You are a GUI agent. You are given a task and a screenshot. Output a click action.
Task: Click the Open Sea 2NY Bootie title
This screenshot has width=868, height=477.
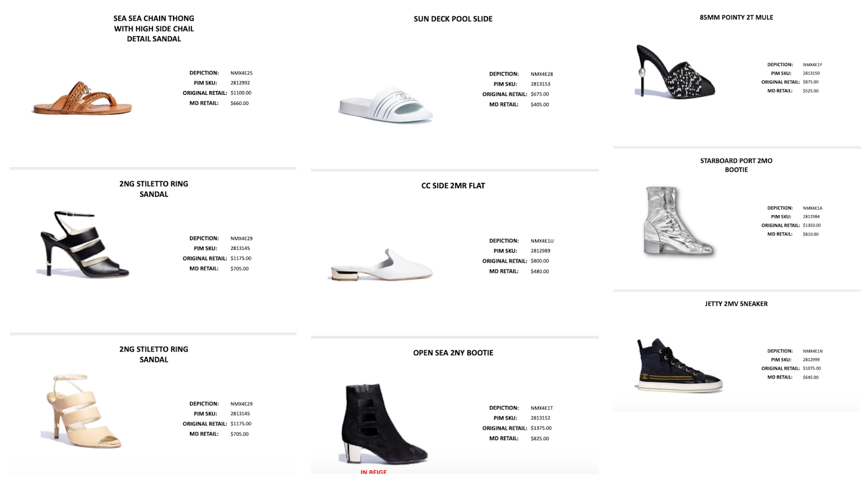pyautogui.click(x=453, y=353)
